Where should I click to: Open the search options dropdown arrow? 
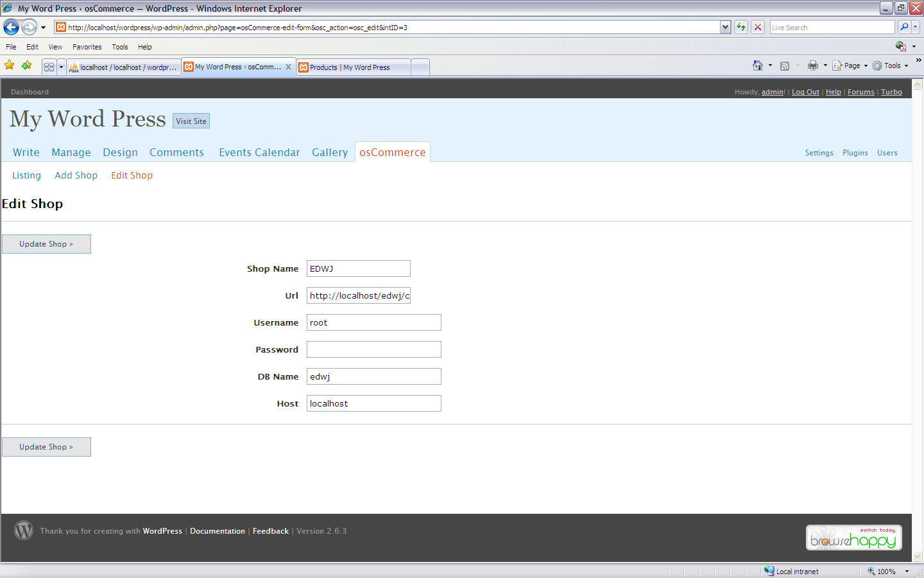pos(916,27)
